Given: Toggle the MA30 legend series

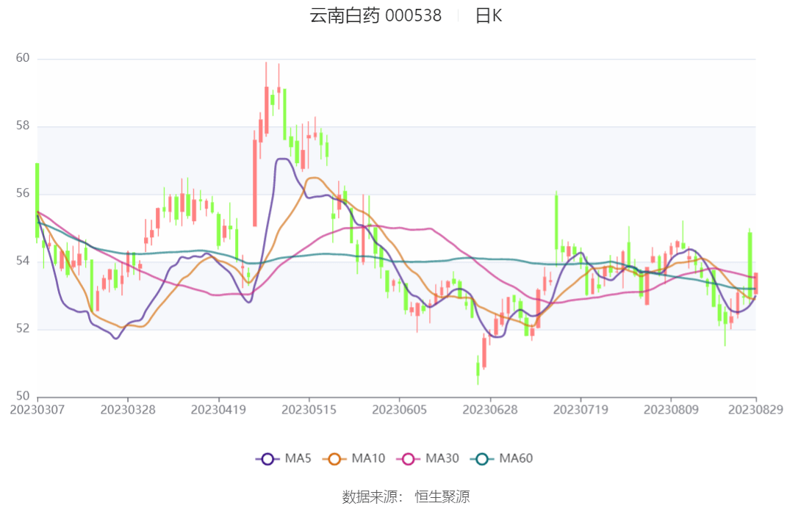Looking at the screenshot, I should (428, 458).
